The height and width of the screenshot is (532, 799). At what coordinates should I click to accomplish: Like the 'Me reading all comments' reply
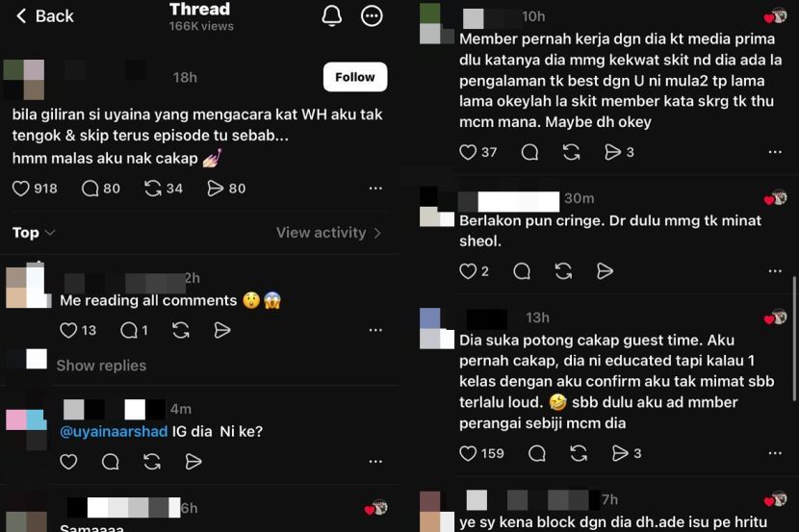coord(68,330)
